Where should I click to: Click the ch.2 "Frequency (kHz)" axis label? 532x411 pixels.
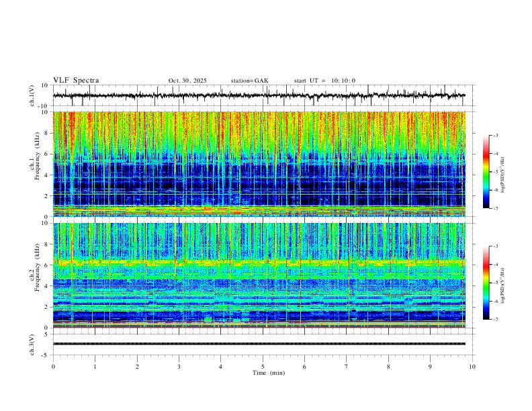coord(37,266)
